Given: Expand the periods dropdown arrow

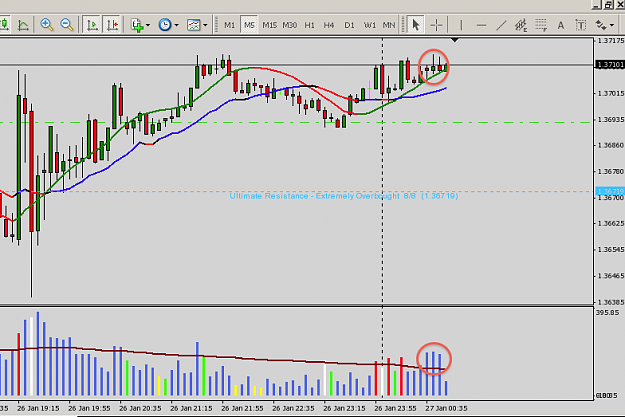Looking at the screenshot, I should click(x=176, y=25).
